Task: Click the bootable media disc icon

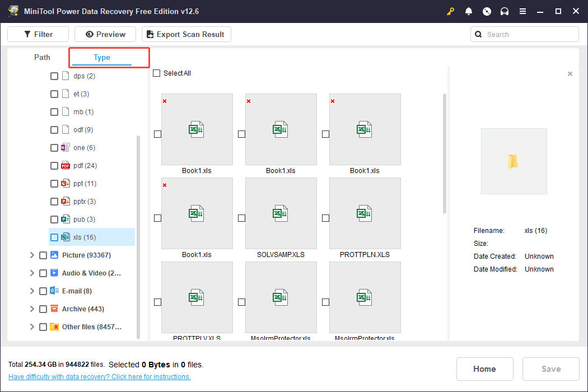Action: coord(487,11)
